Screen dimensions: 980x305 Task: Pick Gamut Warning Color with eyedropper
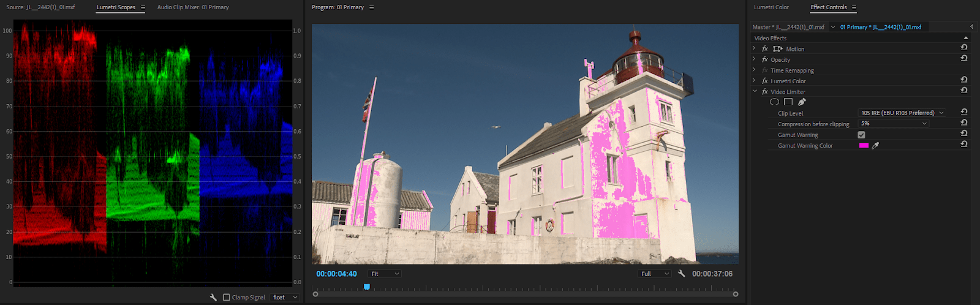[x=875, y=146]
